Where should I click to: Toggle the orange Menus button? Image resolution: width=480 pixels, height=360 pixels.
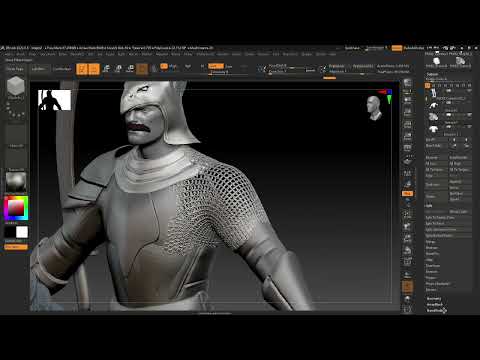396,48
